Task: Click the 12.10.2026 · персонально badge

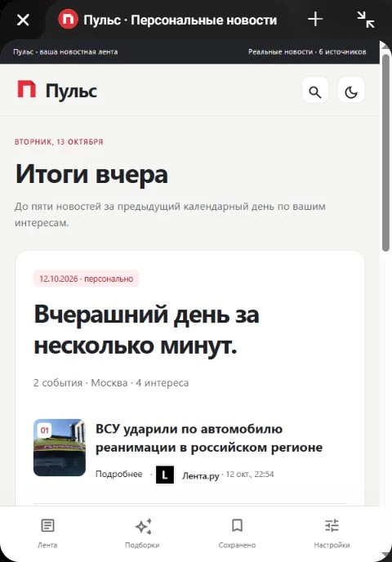Action: point(86,279)
